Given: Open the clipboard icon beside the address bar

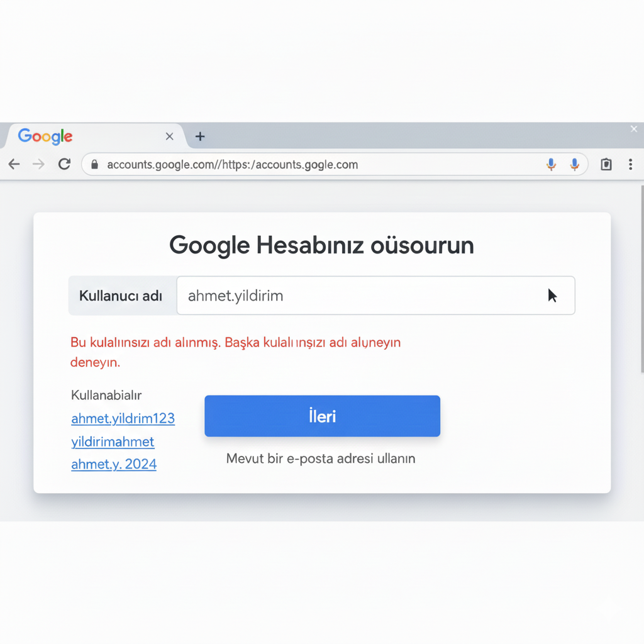Looking at the screenshot, I should tap(606, 165).
